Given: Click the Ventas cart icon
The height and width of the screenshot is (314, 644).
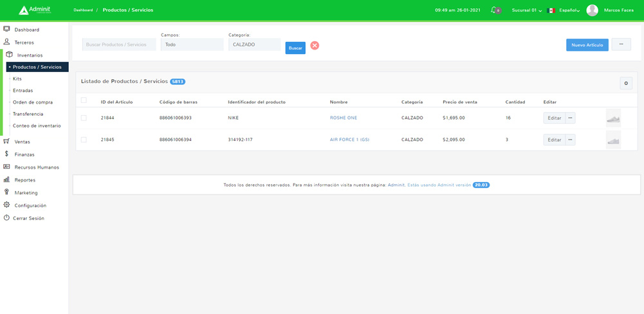Looking at the screenshot, I should tap(6, 142).
